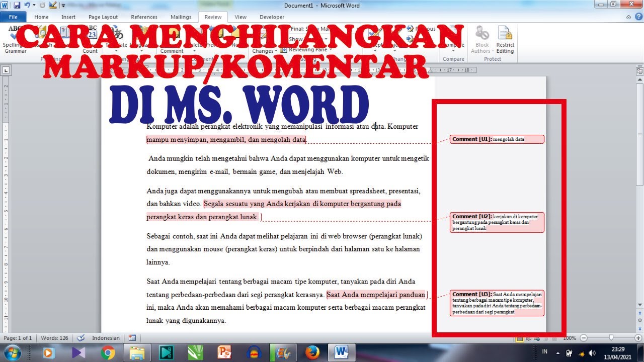Launch Google Chrome from the taskbar

click(108, 353)
